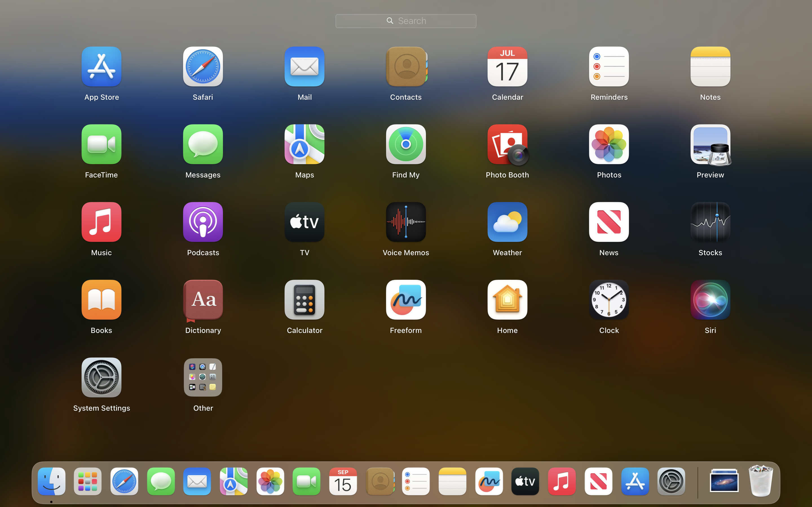Viewport: 812px width, 507px height.
Task: Open the Find My app
Action: click(x=406, y=144)
